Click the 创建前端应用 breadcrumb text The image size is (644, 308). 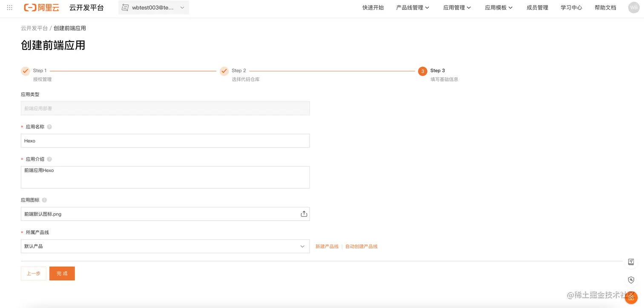[70, 28]
